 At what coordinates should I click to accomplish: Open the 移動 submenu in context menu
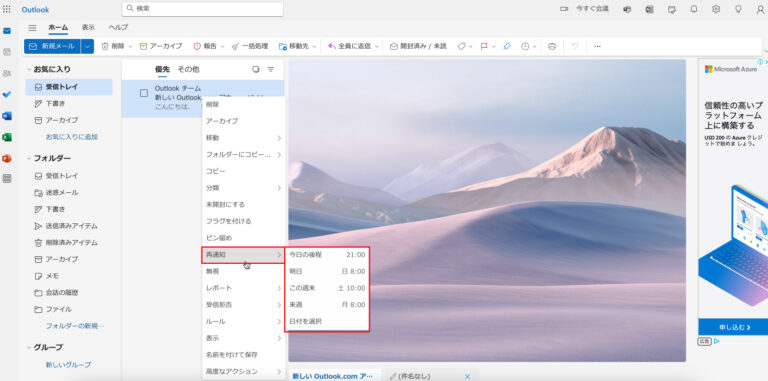tap(243, 138)
